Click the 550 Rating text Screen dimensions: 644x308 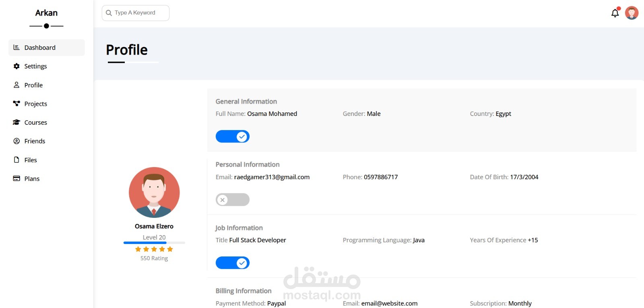154,258
